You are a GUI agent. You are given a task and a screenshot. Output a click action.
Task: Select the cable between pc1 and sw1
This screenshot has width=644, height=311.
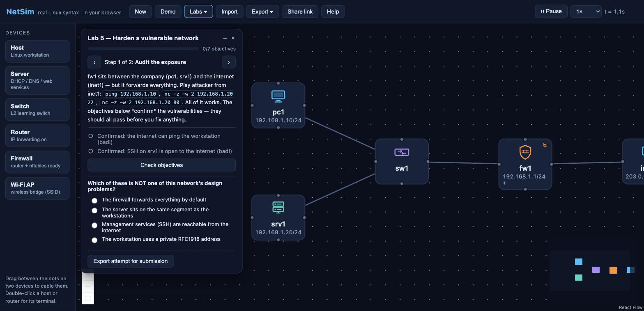(x=340, y=133)
